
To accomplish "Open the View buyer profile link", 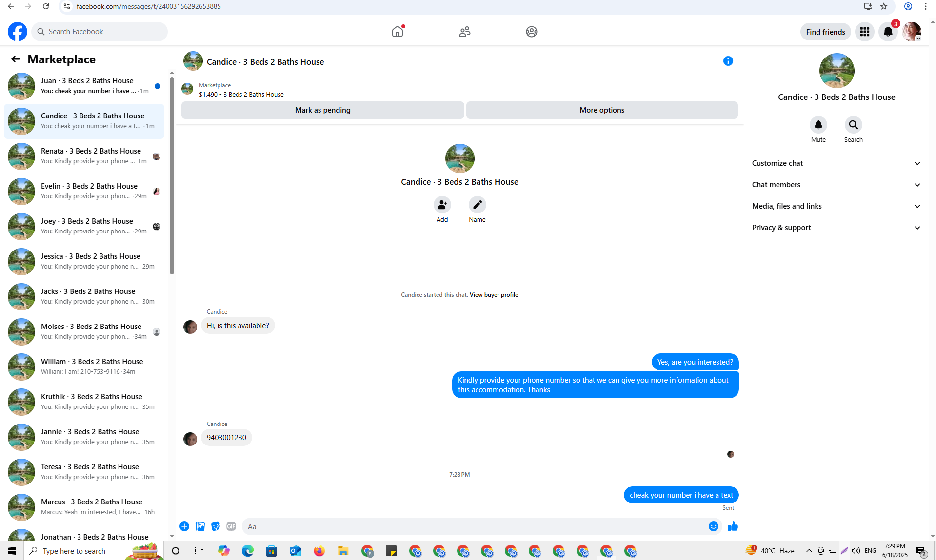I will click(494, 295).
